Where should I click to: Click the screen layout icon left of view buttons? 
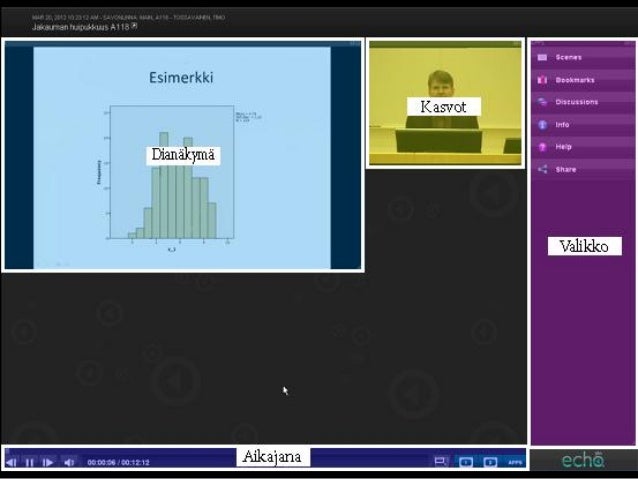441,462
